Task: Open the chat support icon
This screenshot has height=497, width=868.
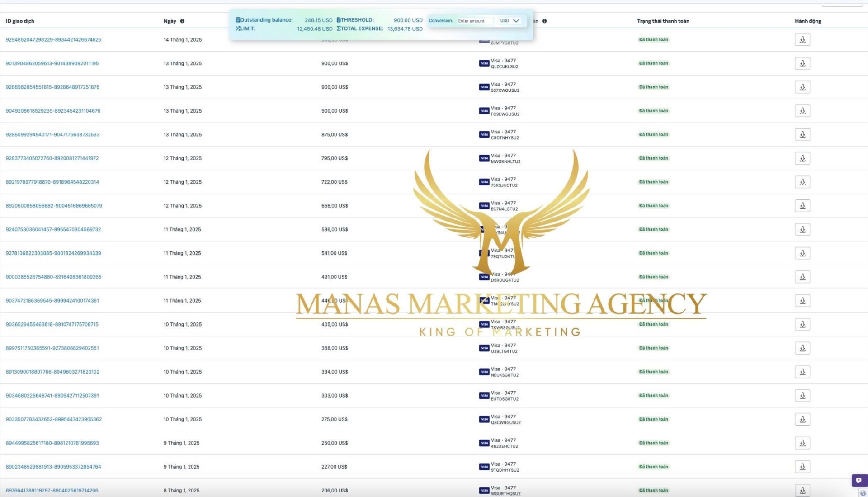Action: pos(859,480)
